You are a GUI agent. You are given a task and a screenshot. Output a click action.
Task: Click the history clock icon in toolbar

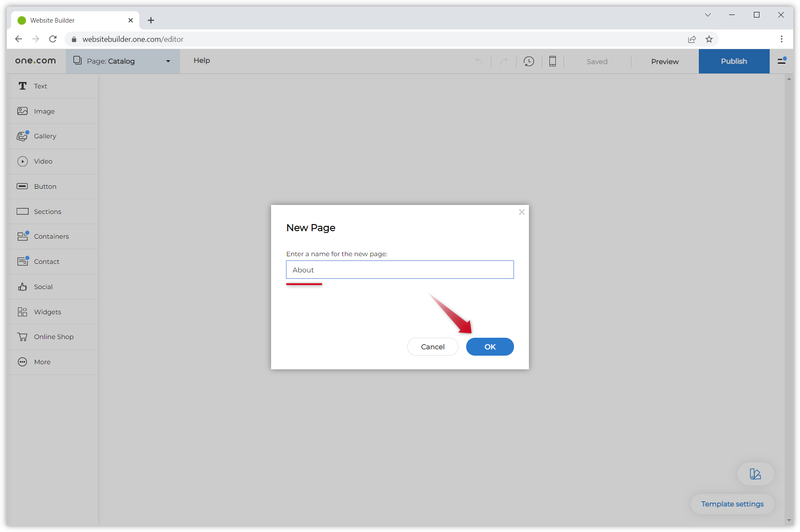[x=528, y=61]
